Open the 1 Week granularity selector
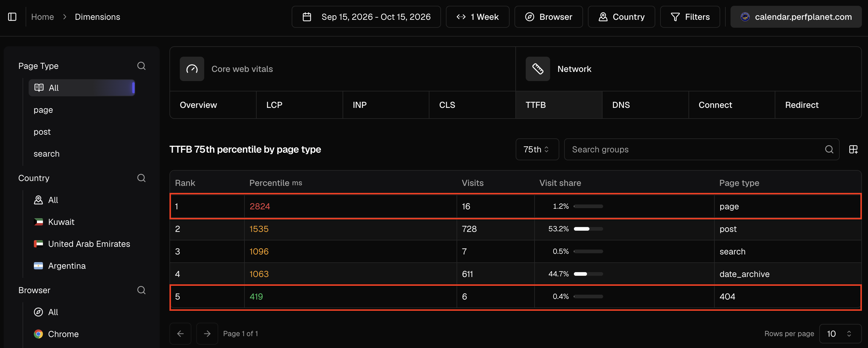This screenshot has height=348, width=868. (x=478, y=17)
